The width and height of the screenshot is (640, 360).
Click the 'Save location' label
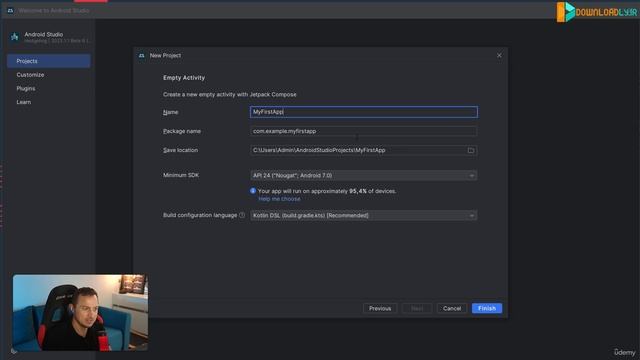[x=180, y=150]
